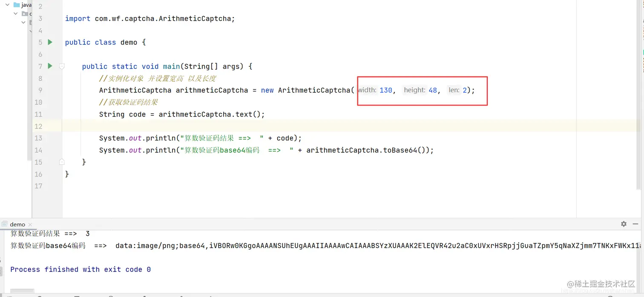Viewport: 644px width, 297px height.
Task: Click 'String[] args' parameter on line 7
Action: 212,66
